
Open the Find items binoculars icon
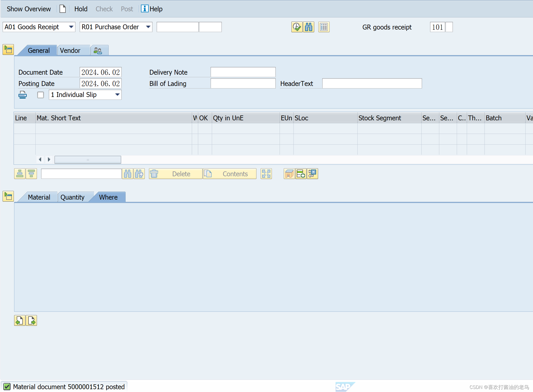[x=309, y=27]
